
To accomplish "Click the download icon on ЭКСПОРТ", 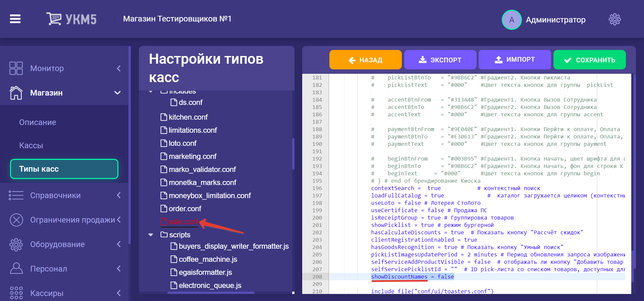I will pos(423,60).
